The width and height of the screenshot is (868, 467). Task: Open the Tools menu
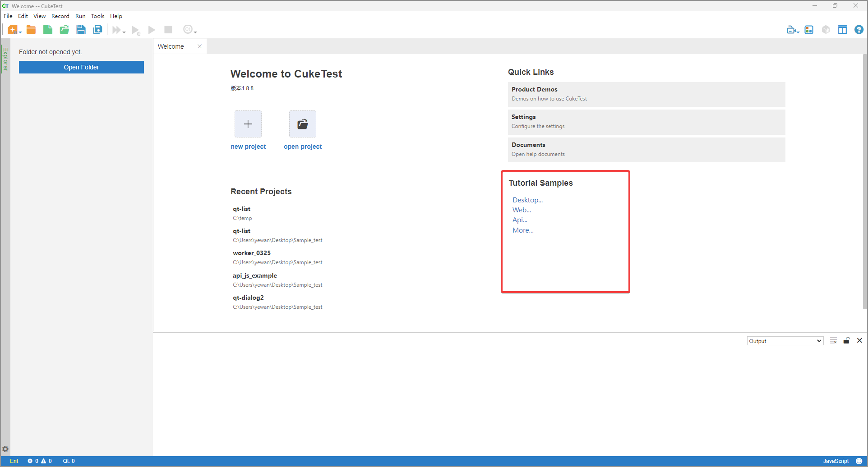(97, 16)
